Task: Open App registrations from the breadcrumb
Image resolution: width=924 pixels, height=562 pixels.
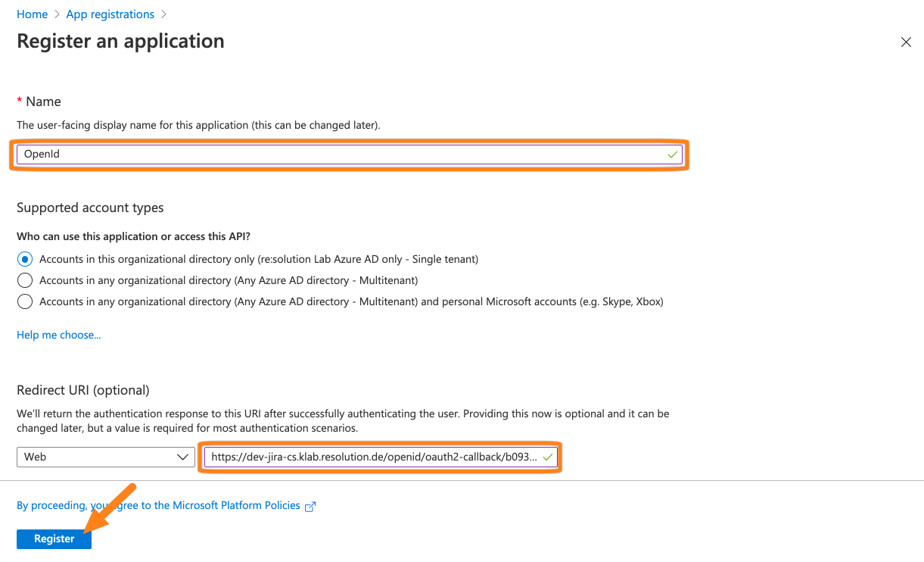Action: pyautogui.click(x=110, y=14)
